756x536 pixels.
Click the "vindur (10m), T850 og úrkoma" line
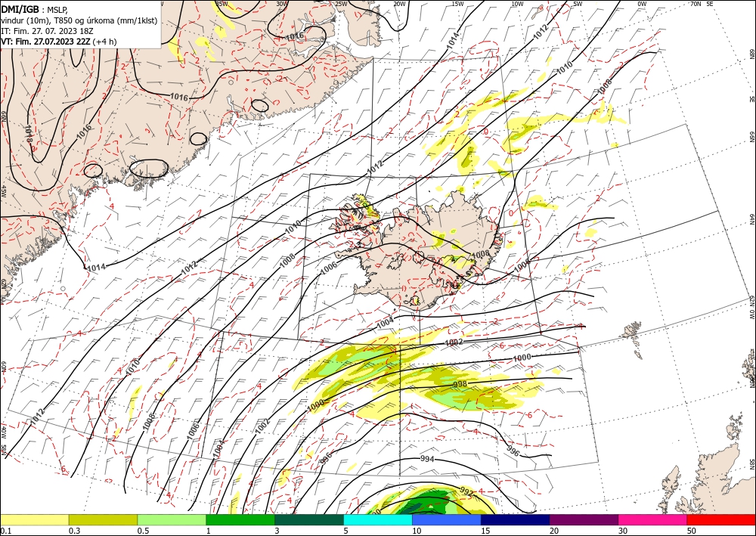pos(79,20)
